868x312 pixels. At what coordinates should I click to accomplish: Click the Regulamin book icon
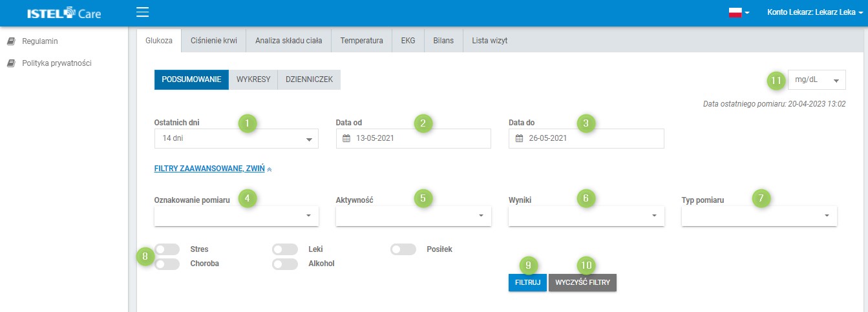(11, 41)
